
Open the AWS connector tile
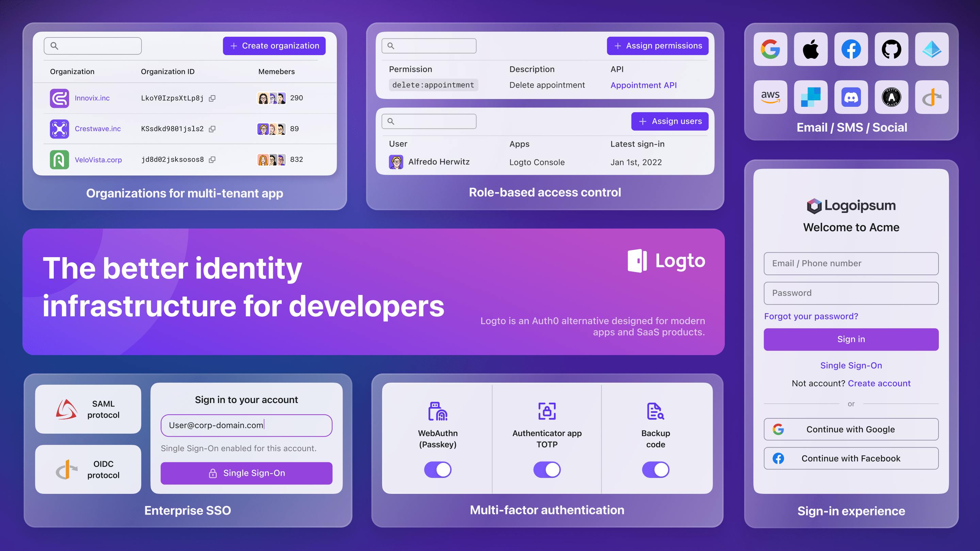[770, 97]
